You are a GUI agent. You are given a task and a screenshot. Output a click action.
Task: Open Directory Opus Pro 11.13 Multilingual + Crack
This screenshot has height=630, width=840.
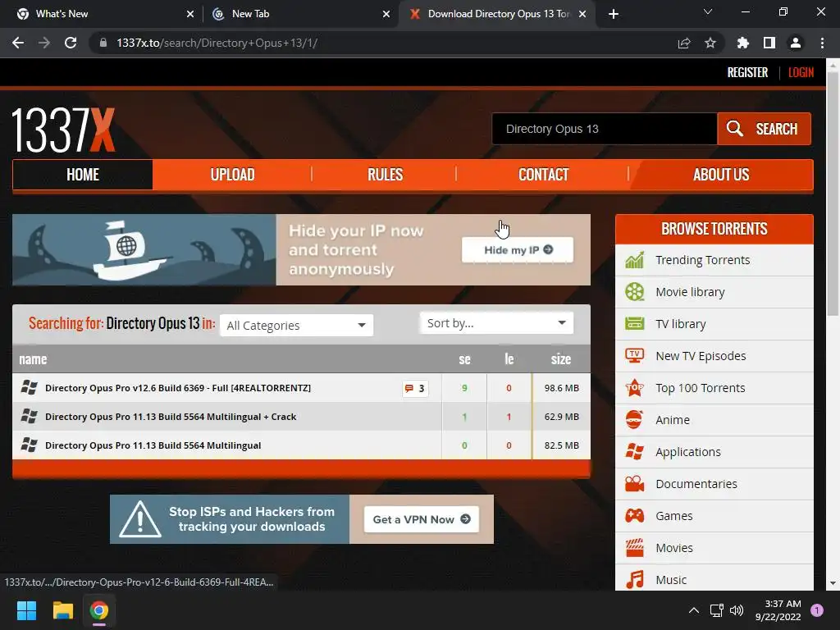click(171, 417)
